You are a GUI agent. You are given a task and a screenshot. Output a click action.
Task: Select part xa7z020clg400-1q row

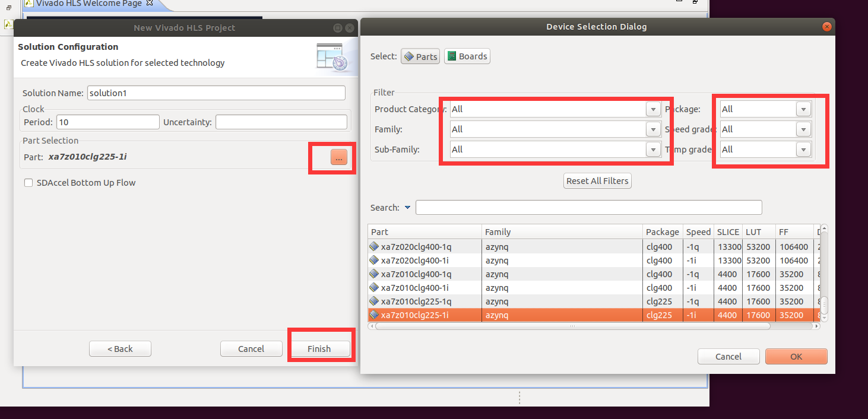click(x=594, y=246)
